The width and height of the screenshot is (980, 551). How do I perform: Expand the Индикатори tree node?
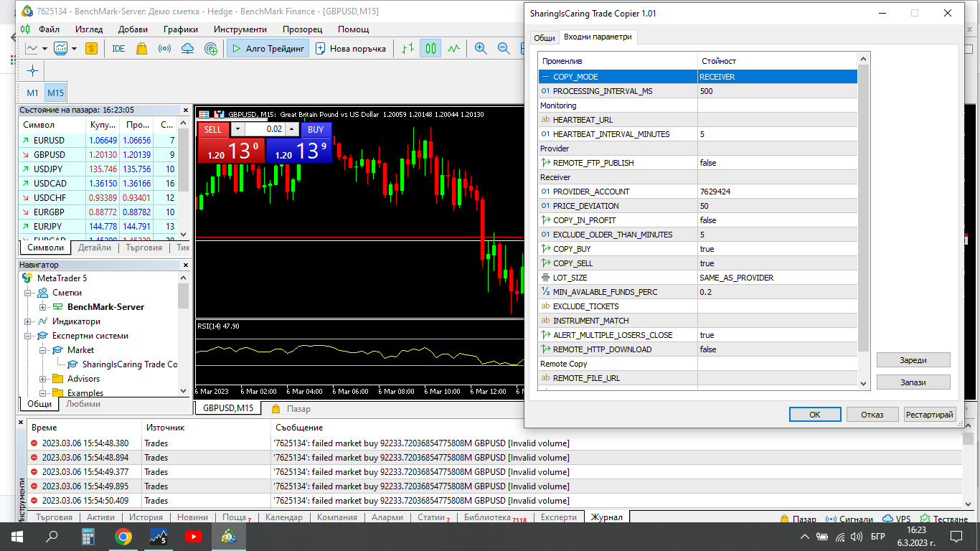click(x=29, y=321)
